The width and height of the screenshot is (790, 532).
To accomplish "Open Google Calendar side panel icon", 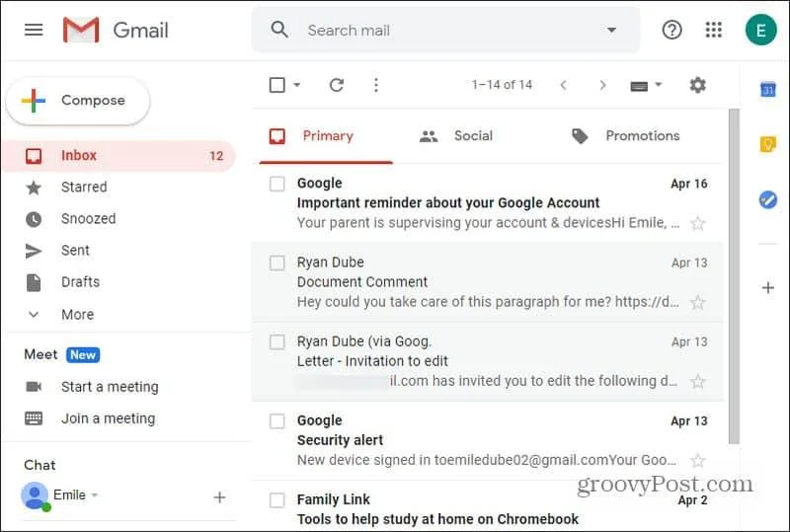I will coord(768,90).
